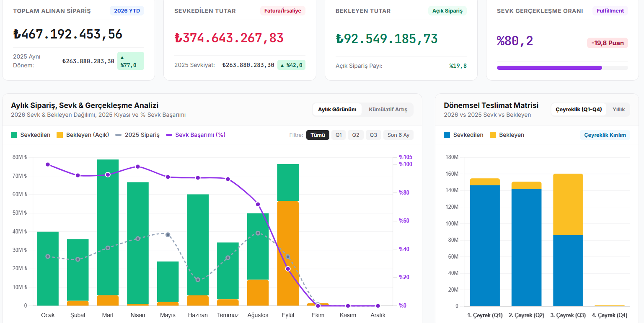This screenshot has width=644, height=323.
Task: Filter the monthly chart by Q2
Action: click(356, 135)
